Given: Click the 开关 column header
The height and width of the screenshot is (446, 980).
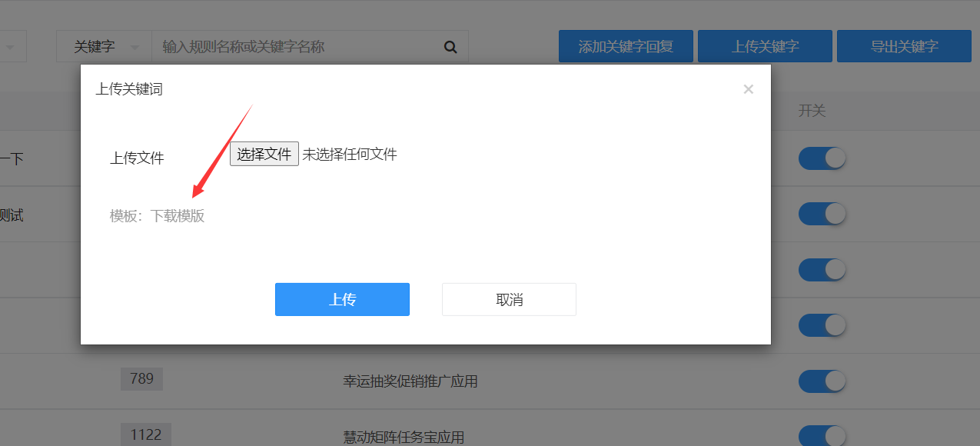Looking at the screenshot, I should (812, 111).
